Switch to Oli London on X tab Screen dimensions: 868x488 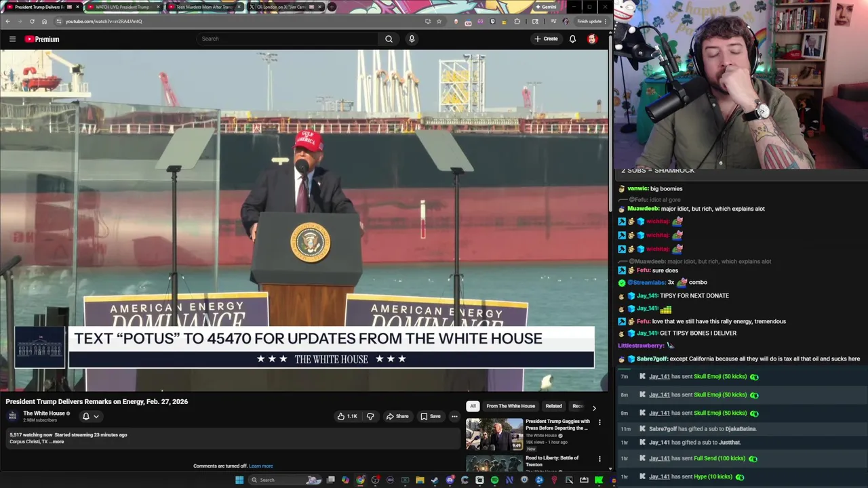285,7
